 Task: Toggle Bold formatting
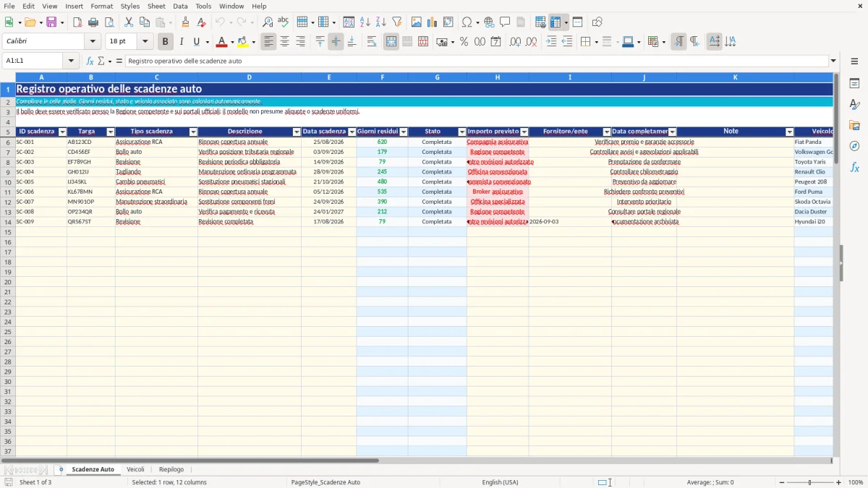[x=166, y=42]
